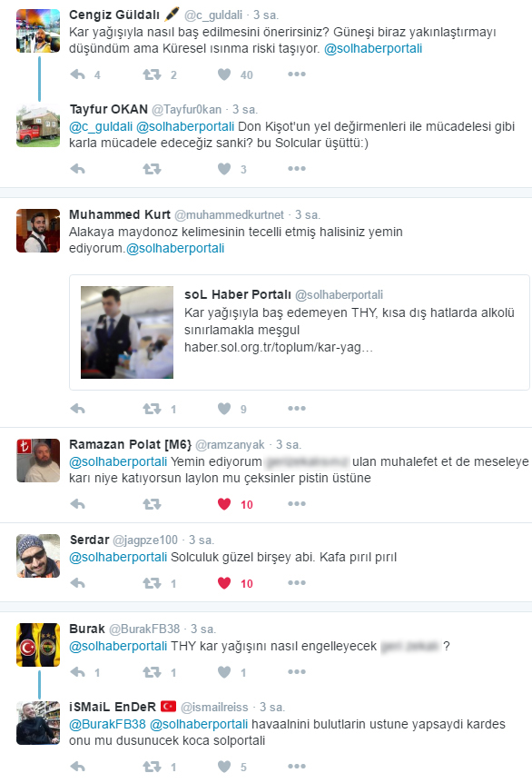This screenshot has height=783, width=532.
Task: Open quoted tweet's flight attendant image
Action: pyautogui.click(x=127, y=332)
